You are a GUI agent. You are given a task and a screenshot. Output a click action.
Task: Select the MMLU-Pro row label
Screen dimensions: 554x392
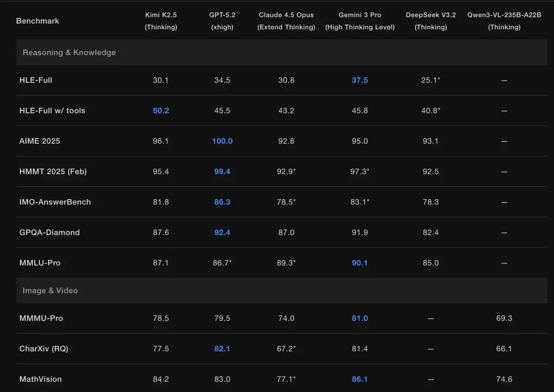click(x=40, y=263)
